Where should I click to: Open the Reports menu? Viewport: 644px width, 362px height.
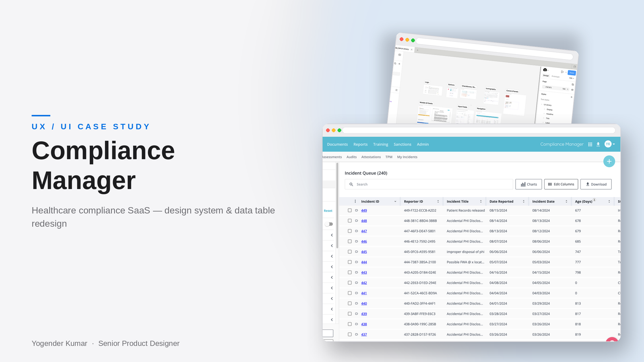(x=361, y=144)
